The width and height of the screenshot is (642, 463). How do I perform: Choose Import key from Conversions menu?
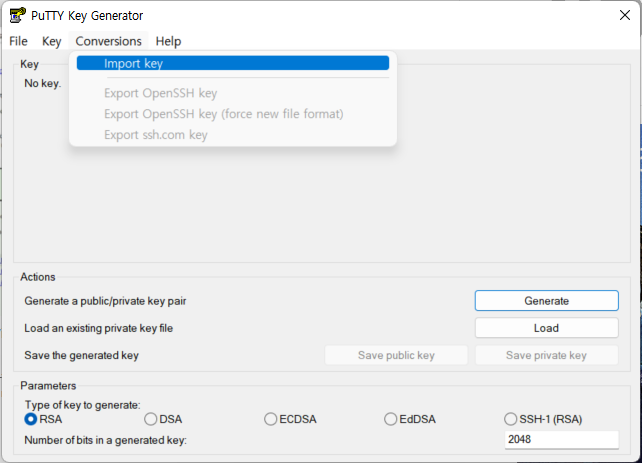233,63
